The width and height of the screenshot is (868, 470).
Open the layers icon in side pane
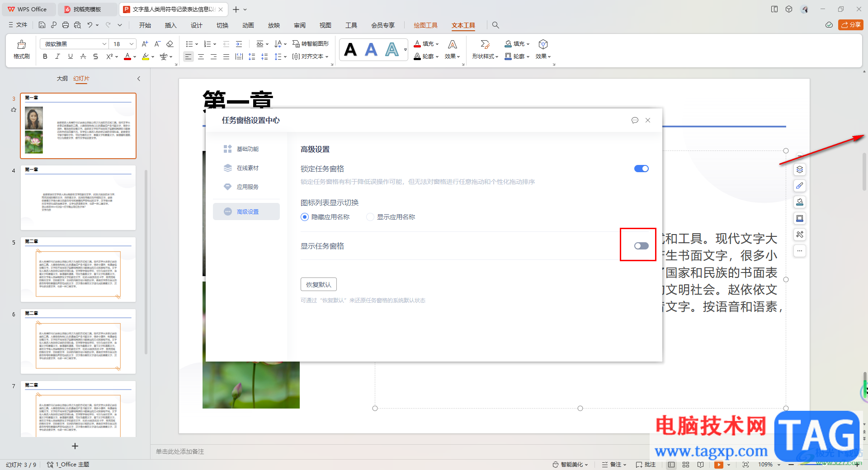point(800,169)
